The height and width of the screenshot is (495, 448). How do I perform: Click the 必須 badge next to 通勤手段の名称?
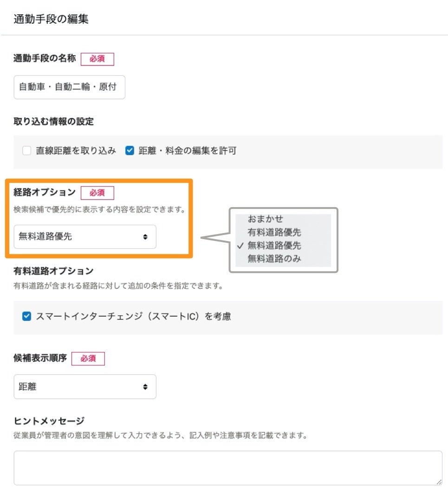[97, 59]
